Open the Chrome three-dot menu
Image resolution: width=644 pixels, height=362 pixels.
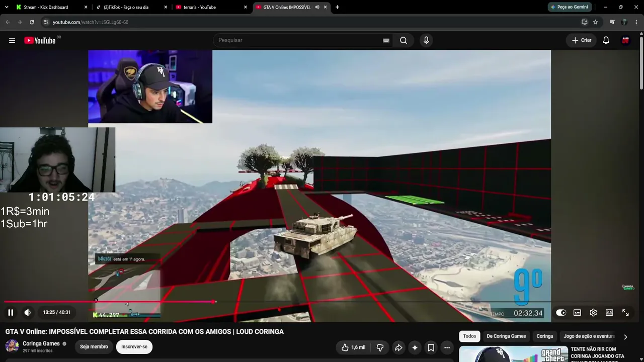636,22
